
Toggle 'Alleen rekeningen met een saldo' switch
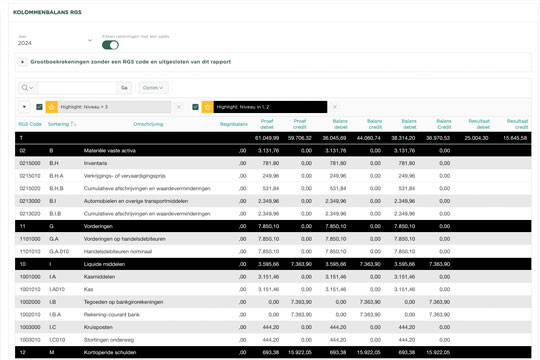(x=110, y=45)
